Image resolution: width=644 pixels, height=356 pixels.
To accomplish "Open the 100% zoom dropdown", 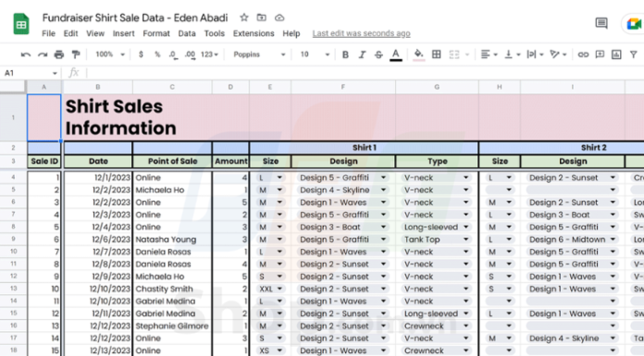I will 110,55.
